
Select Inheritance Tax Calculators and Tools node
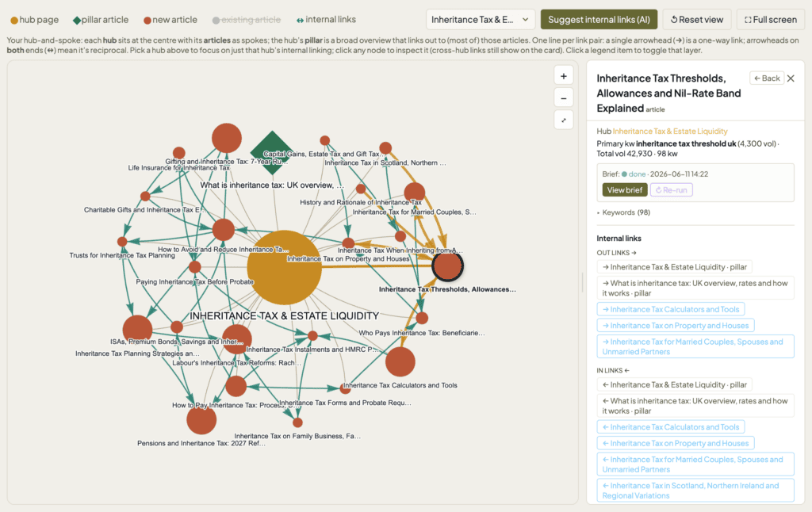click(x=400, y=362)
